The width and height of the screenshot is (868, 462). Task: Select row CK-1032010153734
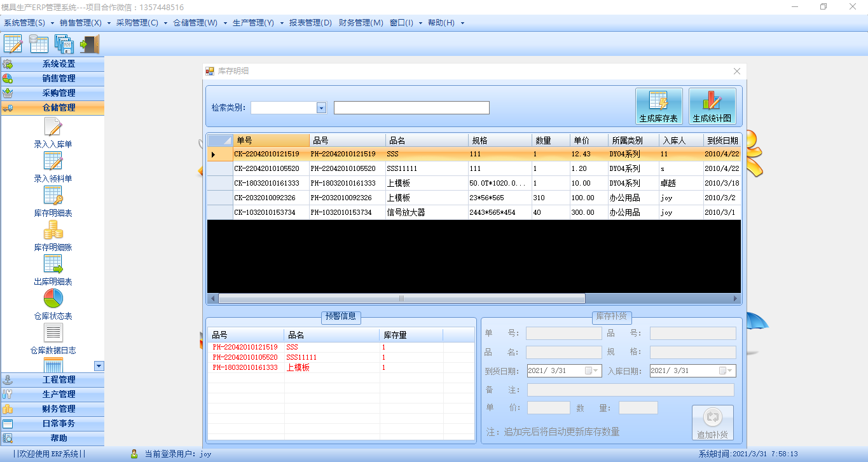pyautogui.click(x=474, y=213)
